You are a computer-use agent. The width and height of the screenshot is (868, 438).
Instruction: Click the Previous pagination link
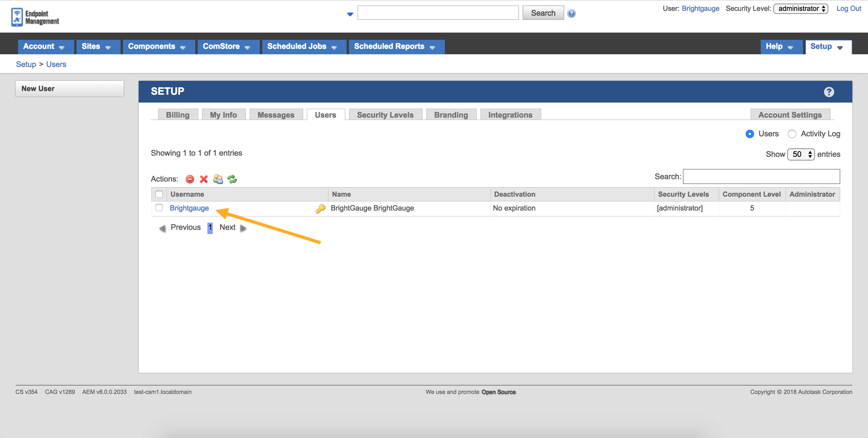[186, 228]
